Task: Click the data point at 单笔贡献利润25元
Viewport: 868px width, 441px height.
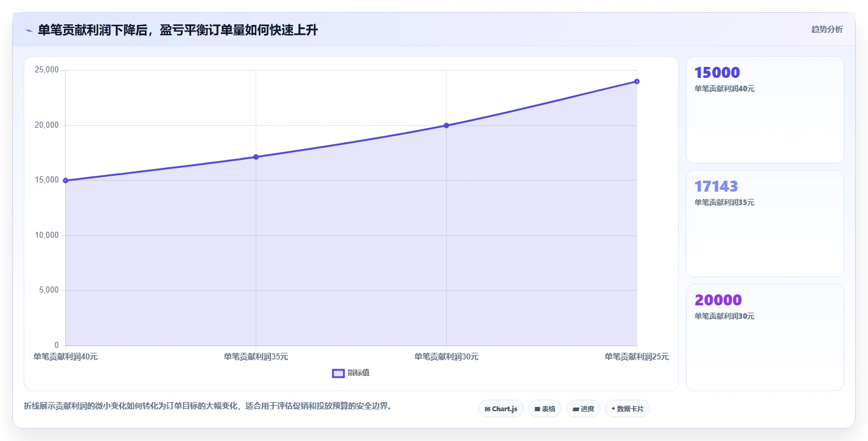Action: click(637, 82)
